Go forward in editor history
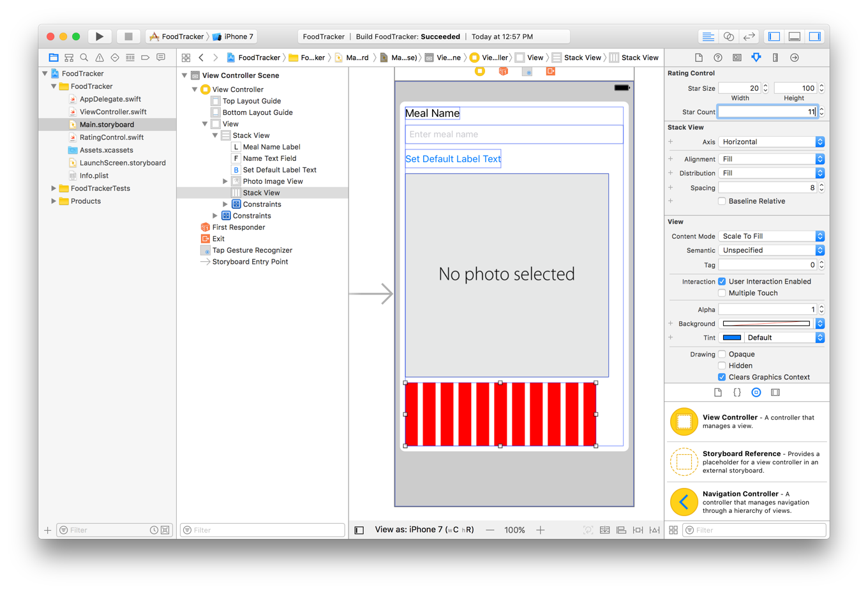868x594 pixels. click(x=216, y=57)
